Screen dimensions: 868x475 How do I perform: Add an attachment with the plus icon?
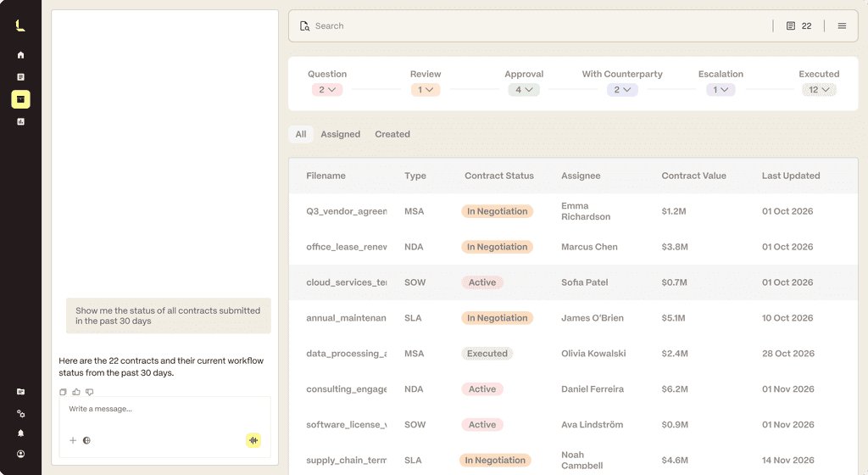[73, 441]
